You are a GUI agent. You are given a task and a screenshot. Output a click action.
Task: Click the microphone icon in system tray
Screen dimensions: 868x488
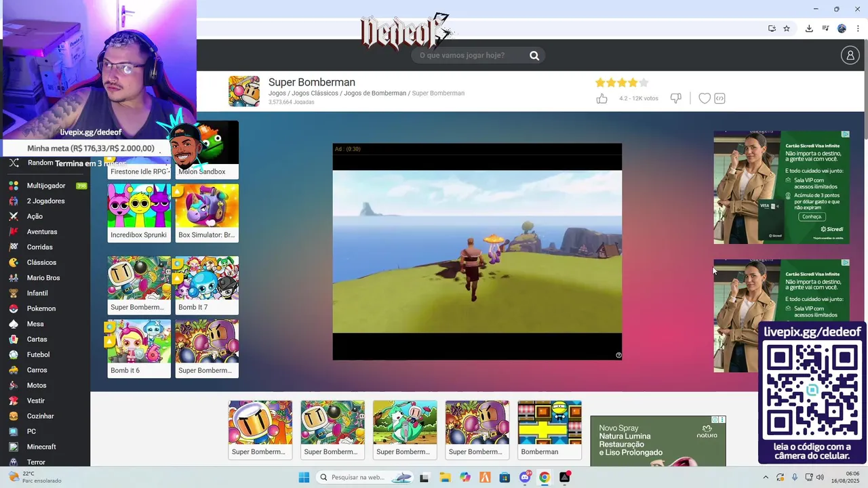pyautogui.click(x=795, y=477)
